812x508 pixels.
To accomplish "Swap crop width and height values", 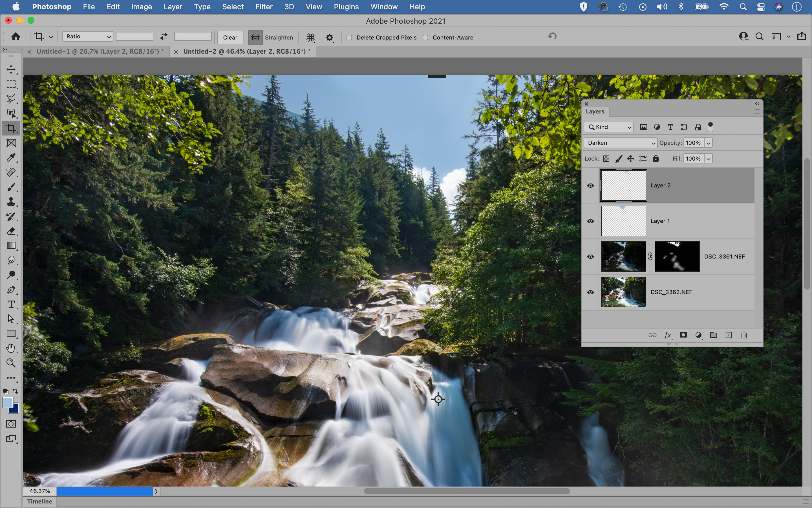I will coord(164,37).
